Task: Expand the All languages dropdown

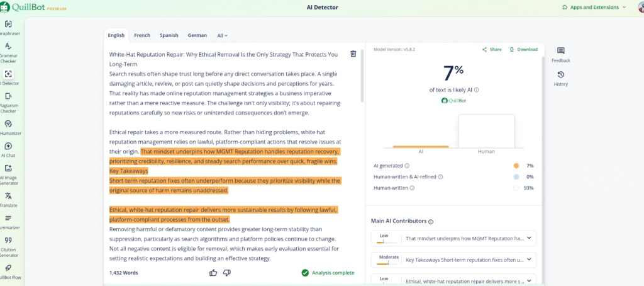Action: pos(222,36)
